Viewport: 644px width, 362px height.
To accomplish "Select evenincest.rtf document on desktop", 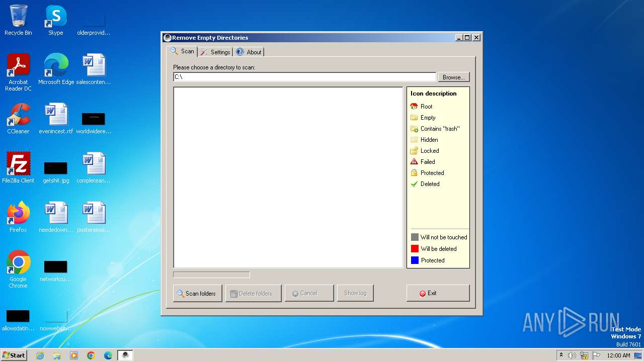I will point(56,119).
